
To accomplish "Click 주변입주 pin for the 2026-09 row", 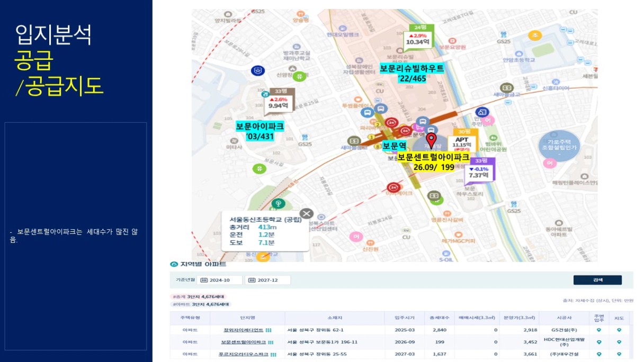I will (599, 342).
